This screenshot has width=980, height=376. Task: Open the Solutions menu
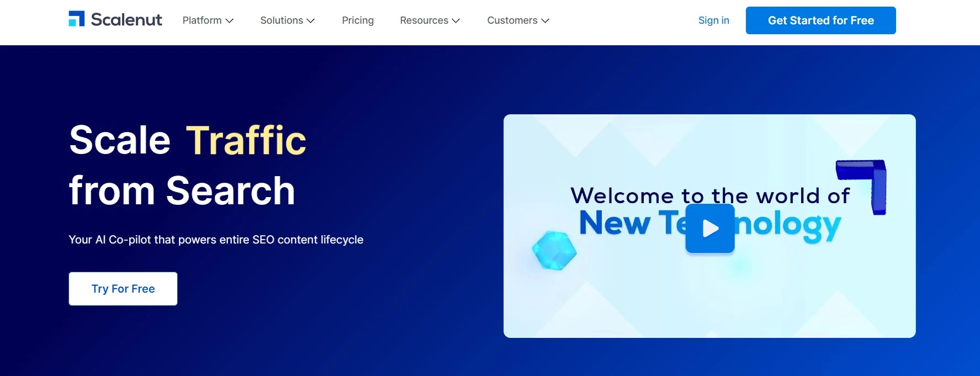(282, 20)
